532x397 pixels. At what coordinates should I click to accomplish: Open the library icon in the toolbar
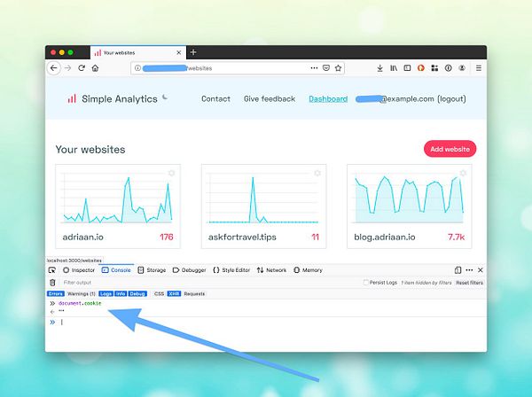394,68
